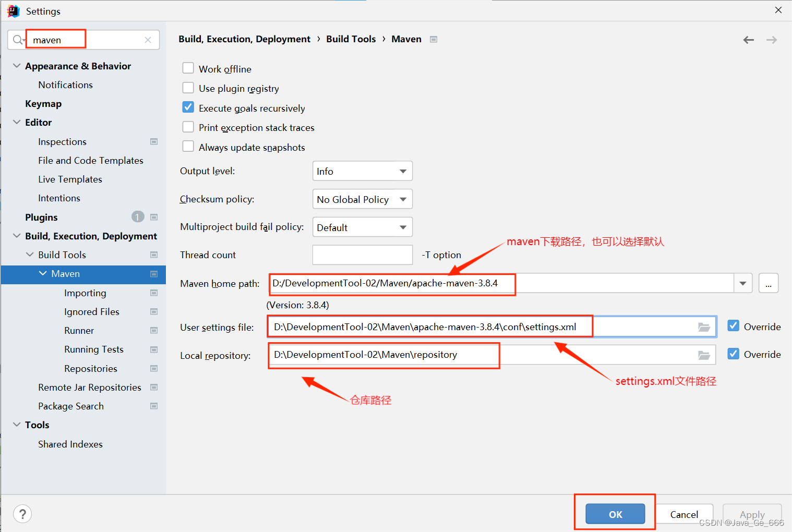The width and height of the screenshot is (792, 532).
Task: Enable Always update snapshots checkbox
Action: tap(188, 147)
